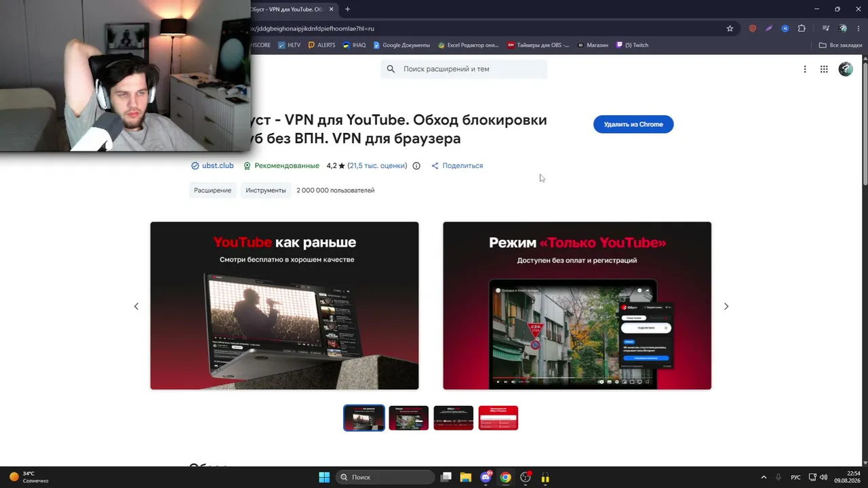The image size is (868, 488).
Task: Open the media controls toolbar icon
Action: coord(825,28)
